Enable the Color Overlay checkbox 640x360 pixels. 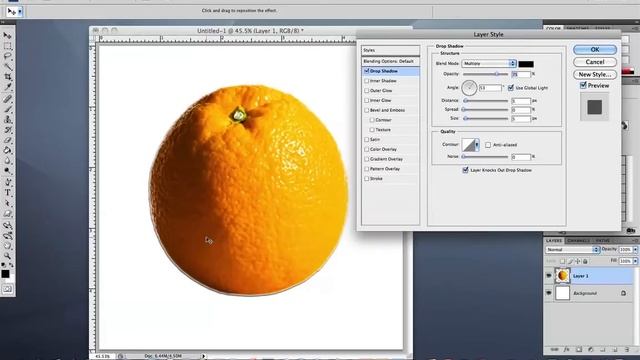coord(367,149)
